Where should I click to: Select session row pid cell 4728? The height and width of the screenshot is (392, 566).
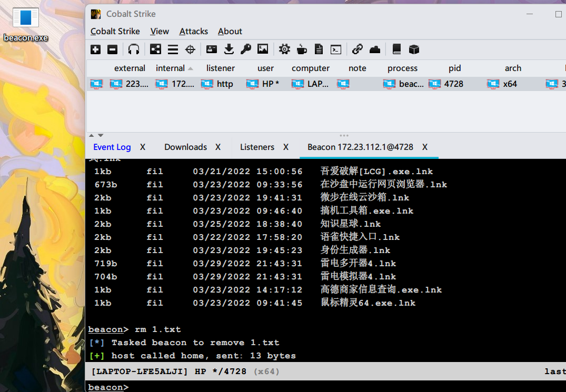click(454, 84)
